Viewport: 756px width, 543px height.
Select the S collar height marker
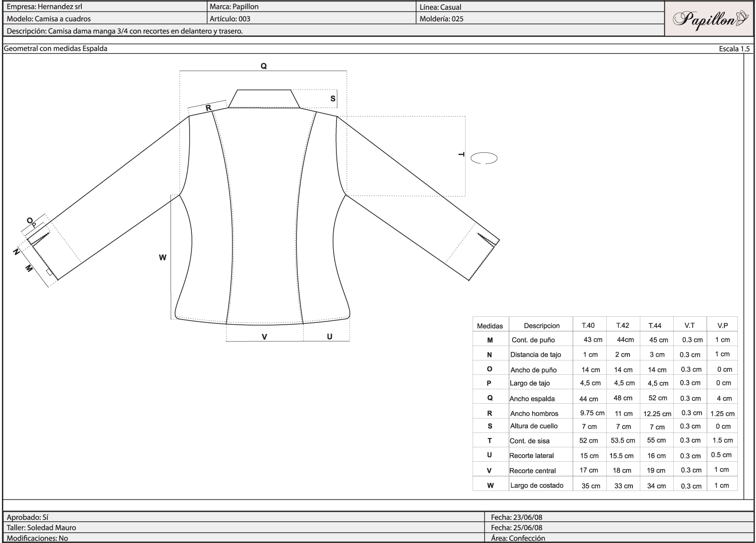[333, 98]
